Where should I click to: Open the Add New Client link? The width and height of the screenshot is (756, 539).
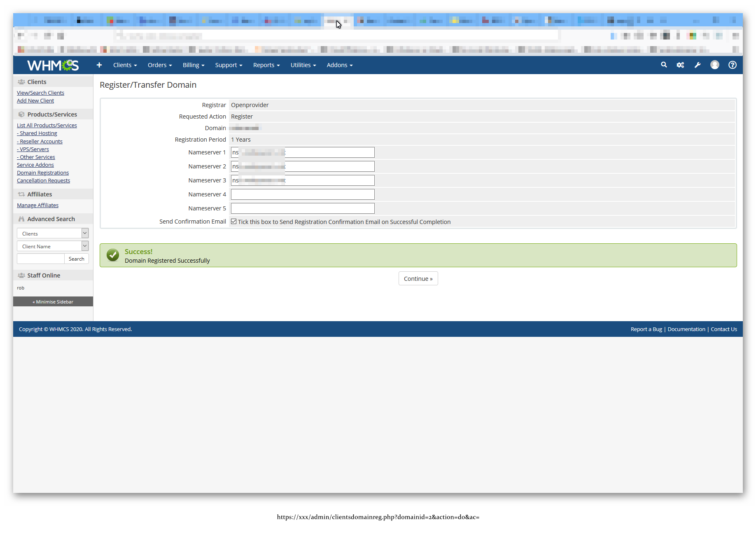pyautogui.click(x=35, y=100)
